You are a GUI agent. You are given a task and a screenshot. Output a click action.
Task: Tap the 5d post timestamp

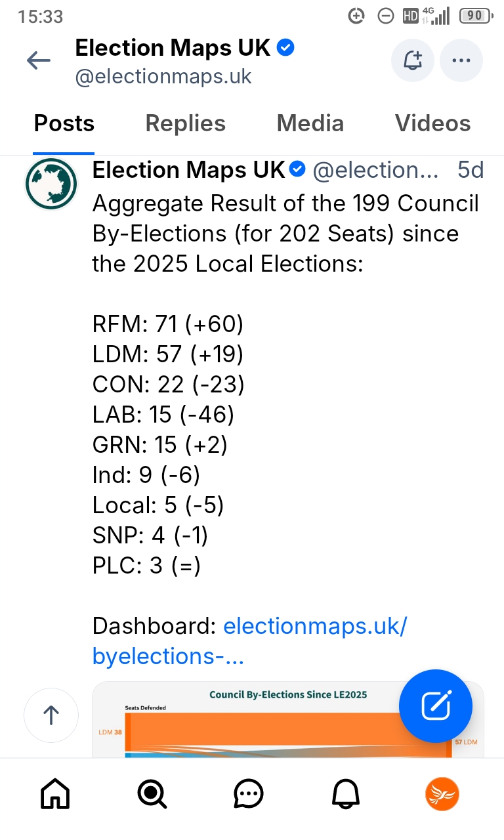[470, 170]
